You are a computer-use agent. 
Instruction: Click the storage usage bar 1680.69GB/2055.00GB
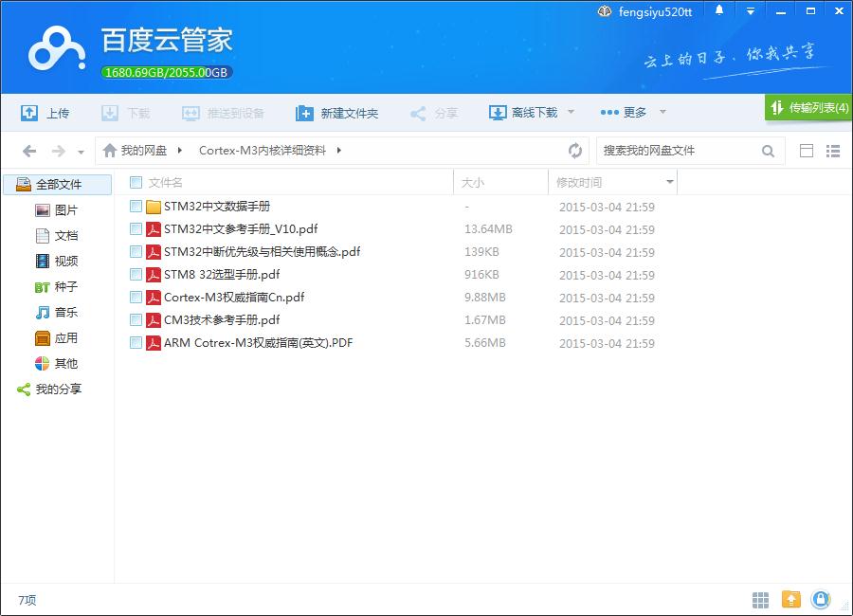pyautogui.click(x=167, y=72)
